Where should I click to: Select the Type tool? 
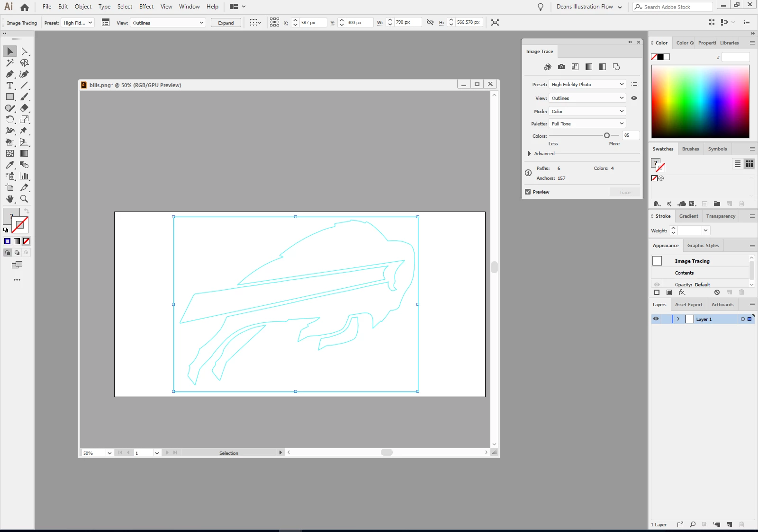[x=10, y=85]
